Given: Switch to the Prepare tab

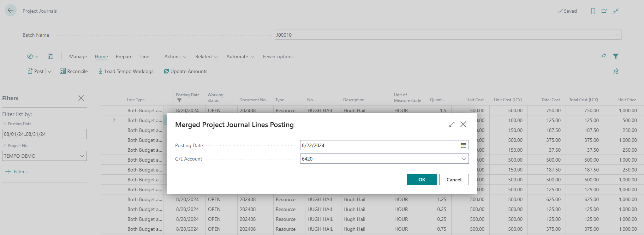Looking at the screenshot, I should pyautogui.click(x=124, y=56).
